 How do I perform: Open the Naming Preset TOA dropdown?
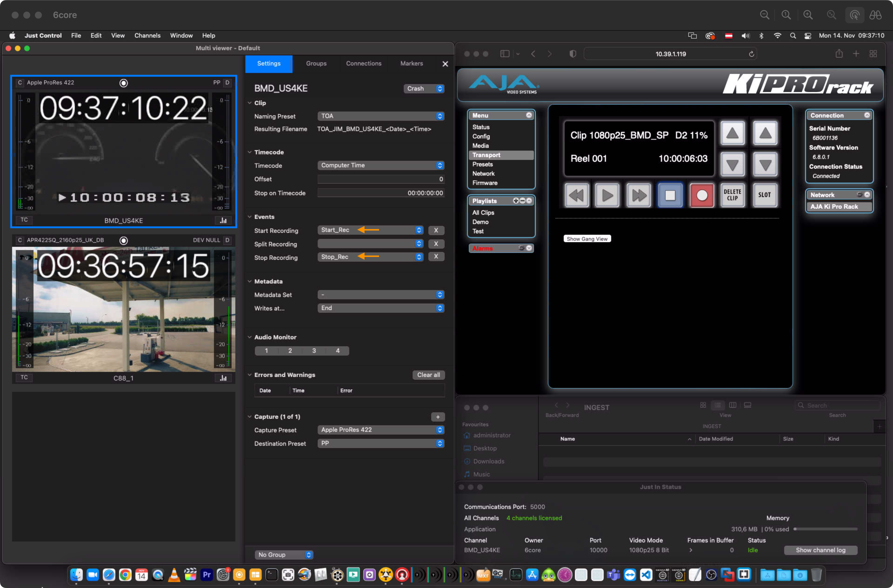click(381, 116)
